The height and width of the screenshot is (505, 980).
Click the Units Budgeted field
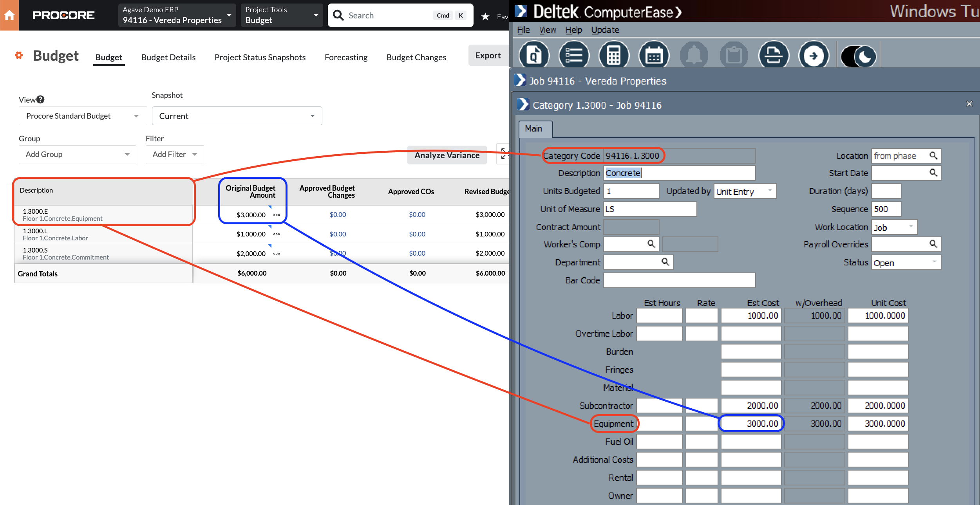(631, 191)
